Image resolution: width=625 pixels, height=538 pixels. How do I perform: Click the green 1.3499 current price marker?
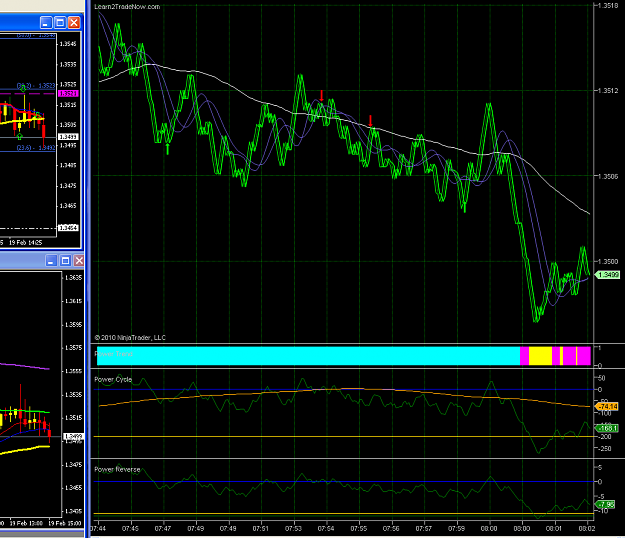click(607, 275)
